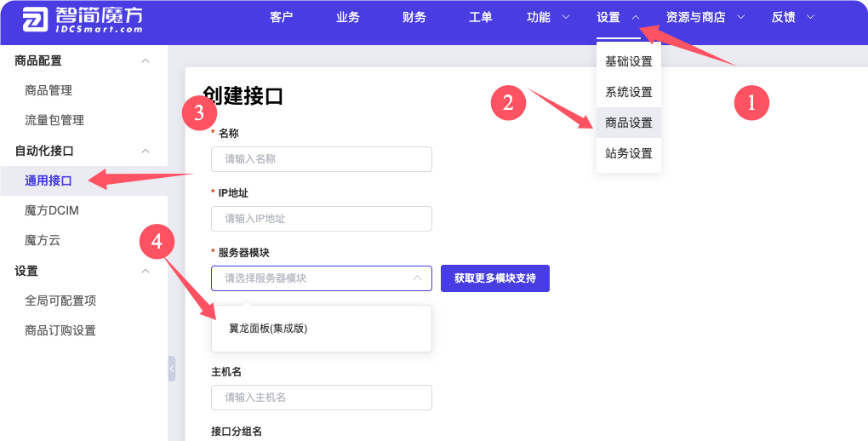
Task: Click the 获取更多模块支持 button
Action: point(494,278)
